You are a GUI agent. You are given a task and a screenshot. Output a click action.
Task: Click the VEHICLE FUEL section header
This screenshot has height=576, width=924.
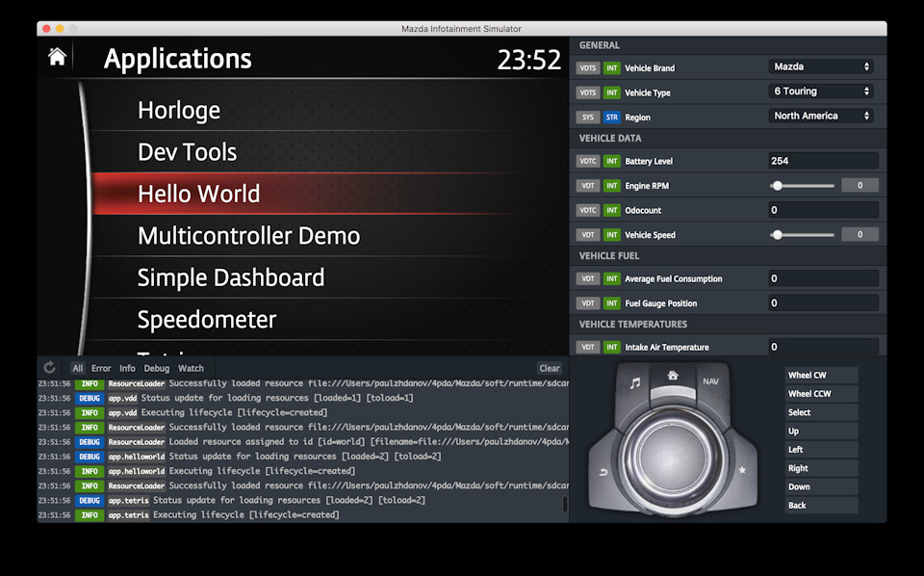(x=608, y=256)
